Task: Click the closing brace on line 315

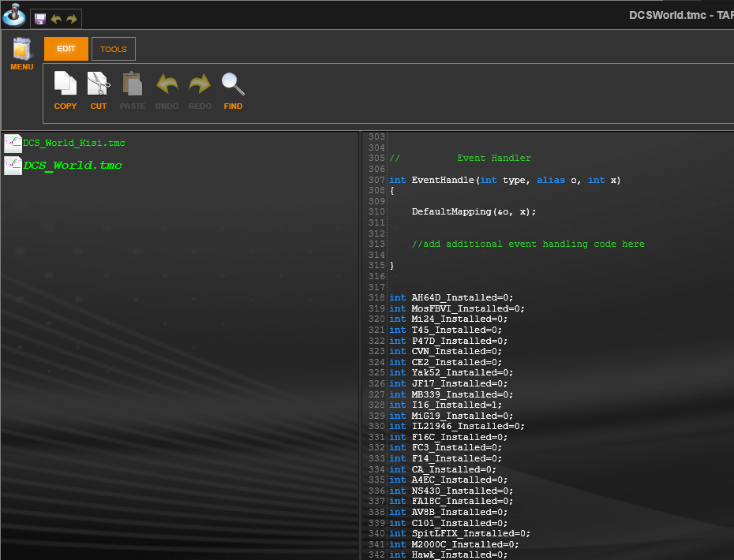Action: 391,266
